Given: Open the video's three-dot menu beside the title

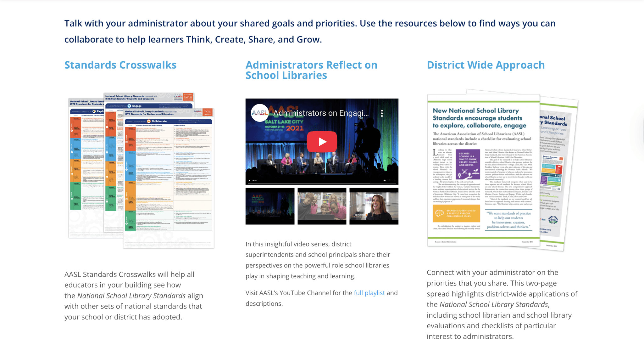Looking at the screenshot, I should coord(382,113).
